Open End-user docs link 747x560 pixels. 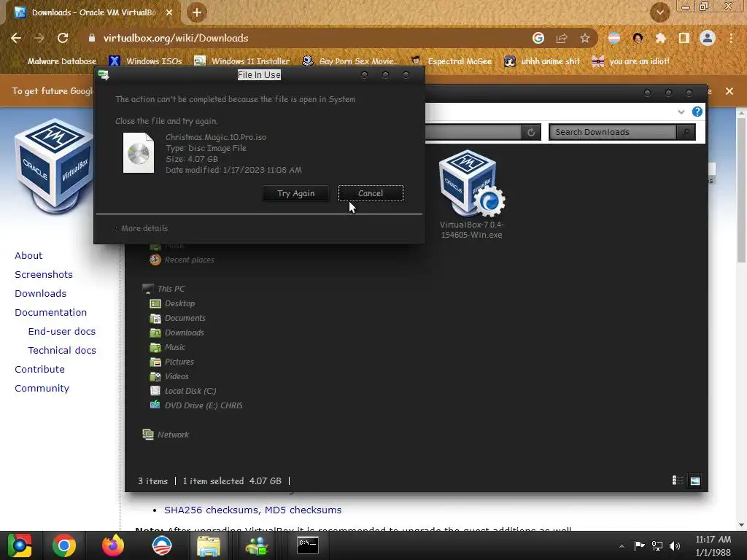pyautogui.click(x=62, y=332)
